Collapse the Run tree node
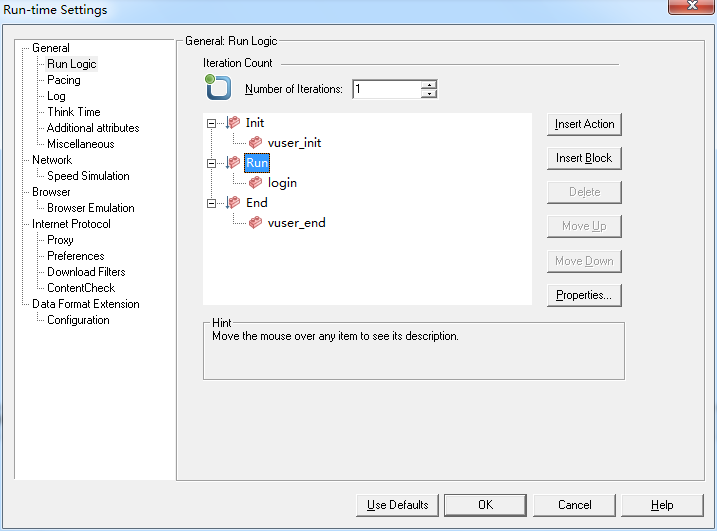 tap(211, 163)
